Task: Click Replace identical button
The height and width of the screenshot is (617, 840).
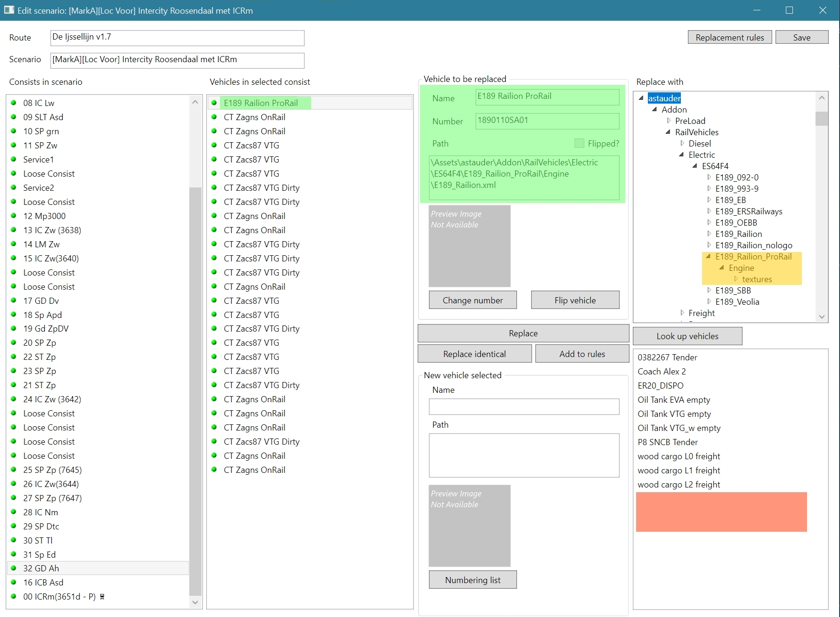Action: pos(475,354)
